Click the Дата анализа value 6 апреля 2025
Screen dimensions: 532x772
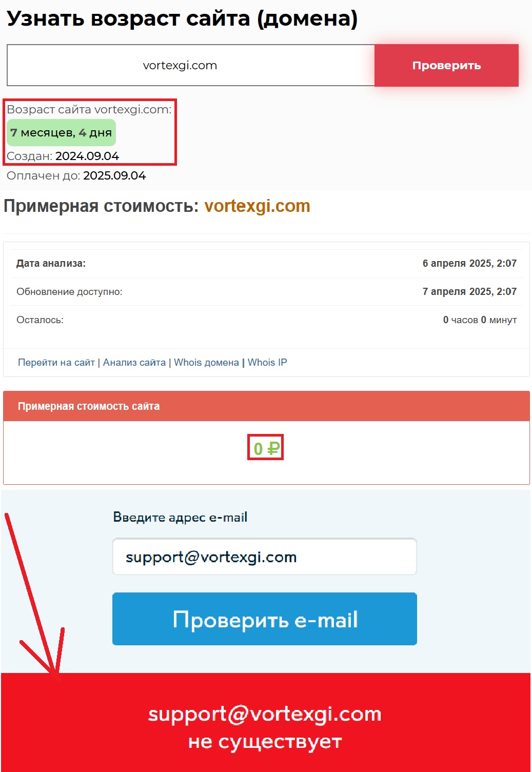click(x=469, y=263)
